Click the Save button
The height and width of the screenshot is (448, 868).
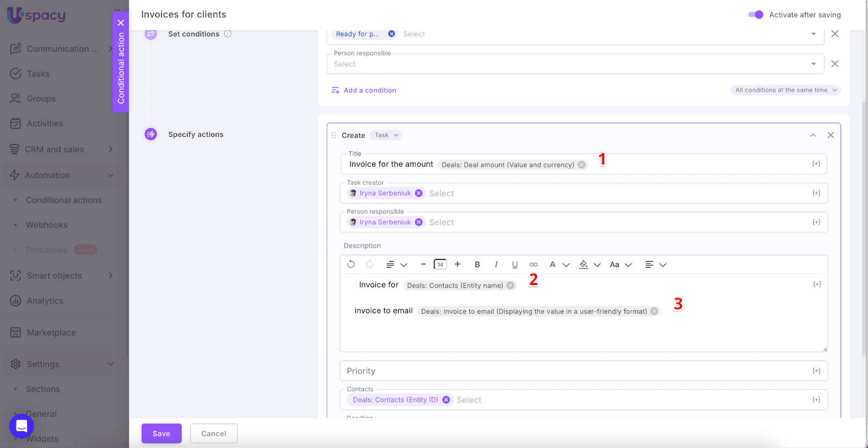pos(161,433)
